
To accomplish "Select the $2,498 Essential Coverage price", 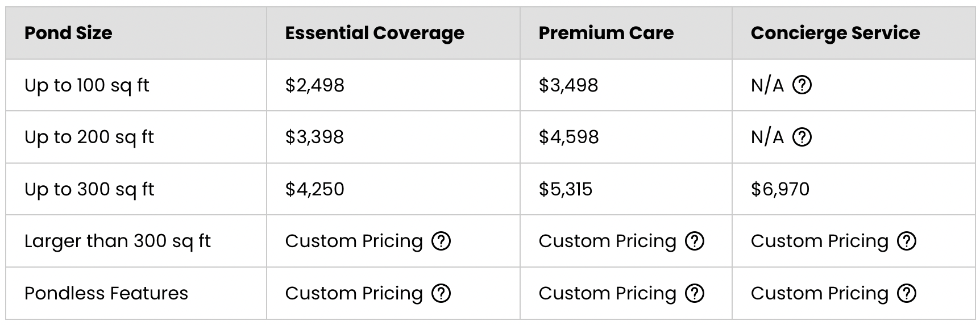I will (315, 85).
